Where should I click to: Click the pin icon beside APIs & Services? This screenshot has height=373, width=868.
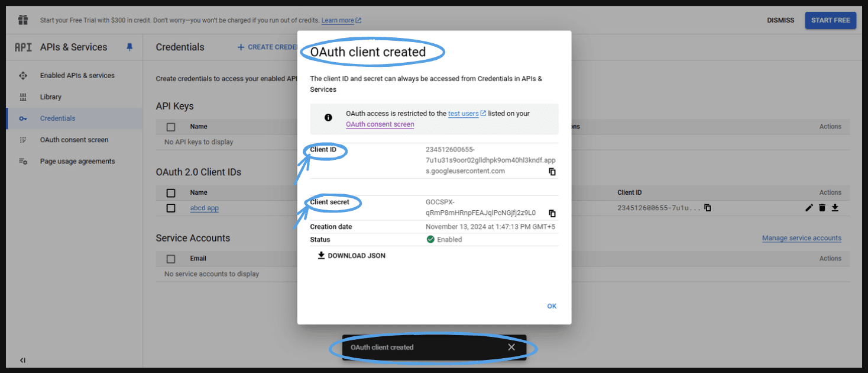tap(130, 47)
